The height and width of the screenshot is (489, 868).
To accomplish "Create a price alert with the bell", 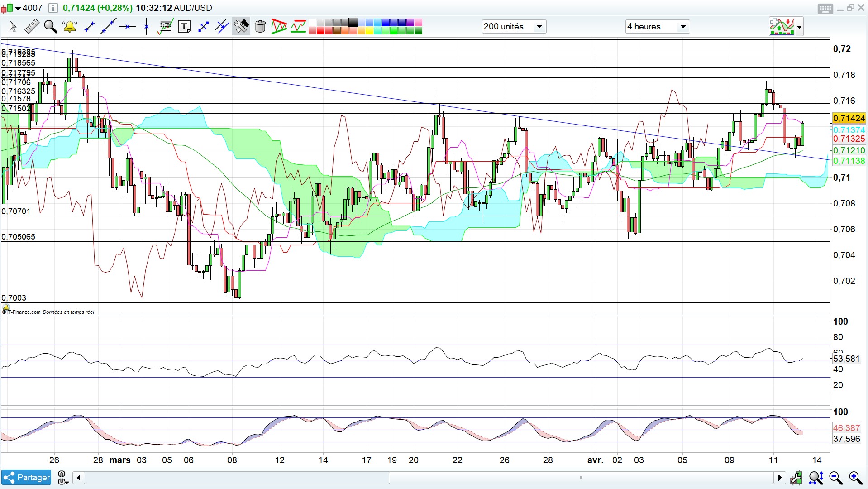I will tap(70, 27).
